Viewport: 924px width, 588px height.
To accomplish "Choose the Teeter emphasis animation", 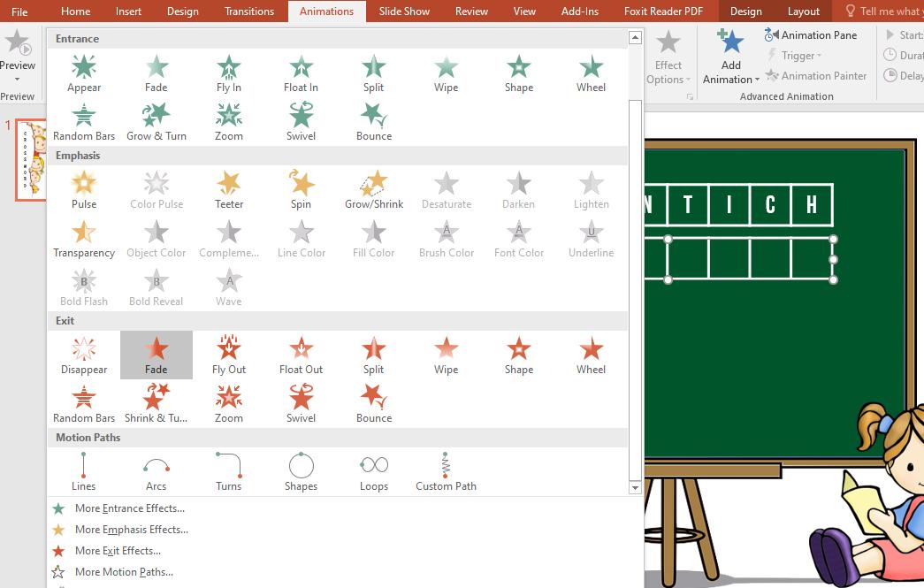I will pos(228,187).
